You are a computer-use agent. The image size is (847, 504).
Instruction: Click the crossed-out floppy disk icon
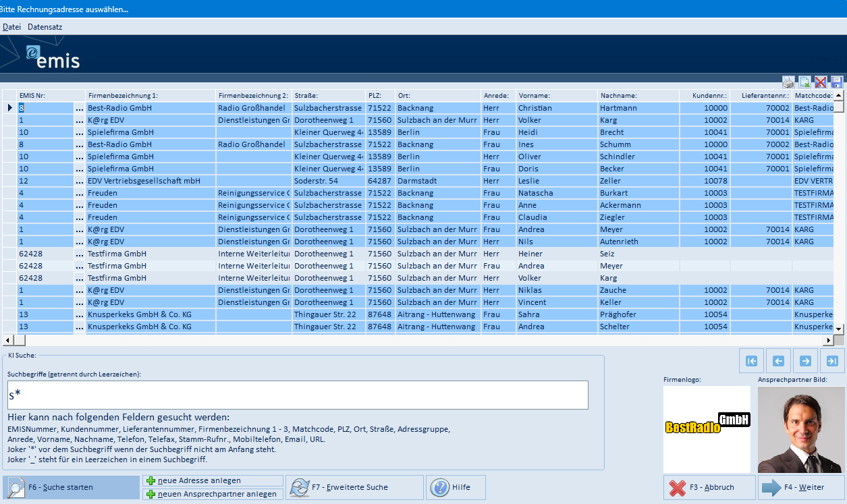point(821,82)
